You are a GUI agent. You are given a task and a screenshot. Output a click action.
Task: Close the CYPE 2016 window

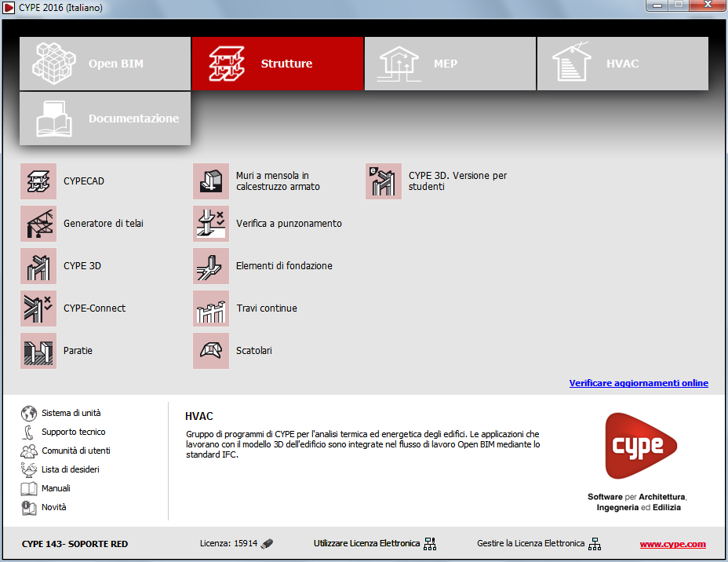pyautogui.click(x=708, y=5)
